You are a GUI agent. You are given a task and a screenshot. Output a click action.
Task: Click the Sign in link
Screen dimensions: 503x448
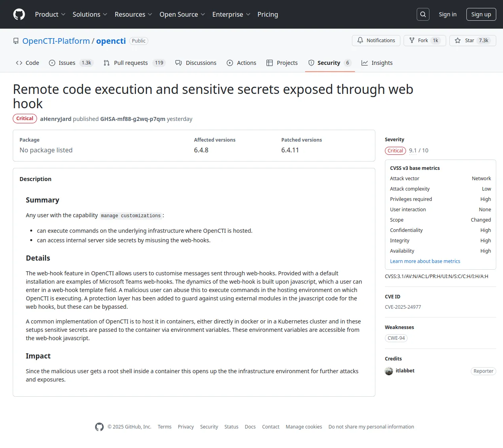[448, 14]
